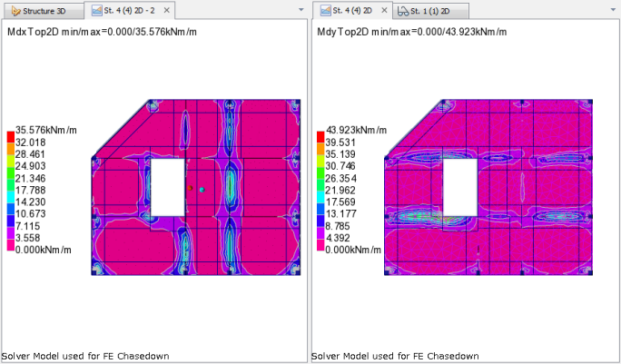This screenshot has width=621, height=364.
Task: Click the 26.354 legend value
Action: 340,178
